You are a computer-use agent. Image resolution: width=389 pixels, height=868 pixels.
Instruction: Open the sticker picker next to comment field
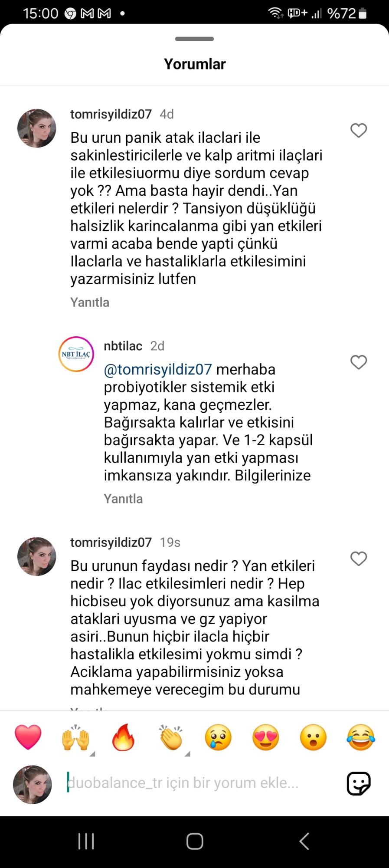point(358,783)
